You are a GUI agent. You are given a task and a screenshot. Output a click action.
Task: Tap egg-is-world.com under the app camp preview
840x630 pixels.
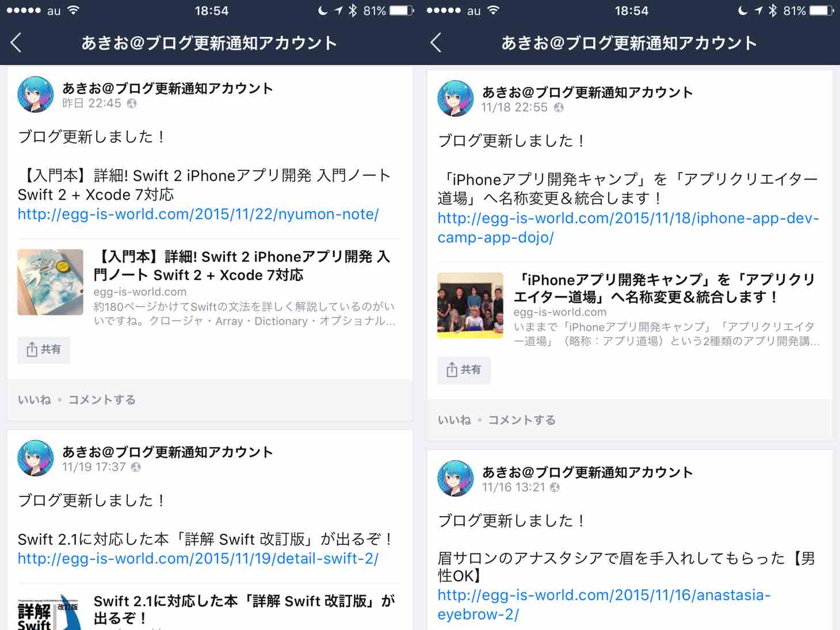point(560,312)
